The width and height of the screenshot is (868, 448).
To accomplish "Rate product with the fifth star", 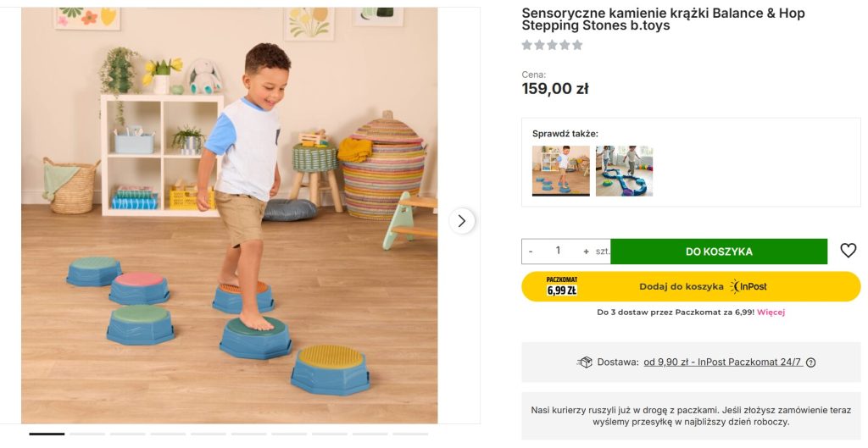I will (x=578, y=45).
